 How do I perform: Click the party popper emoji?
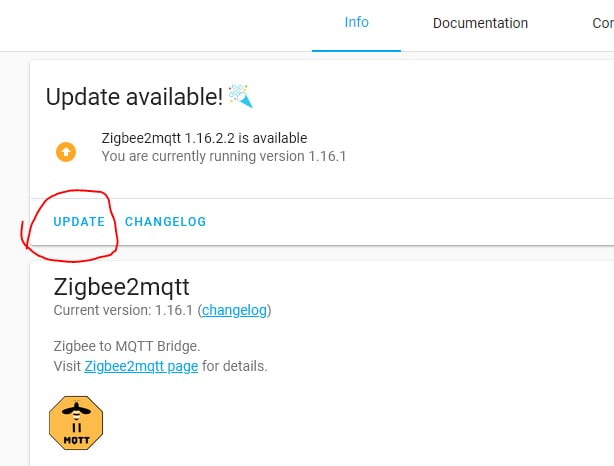pos(241,96)
